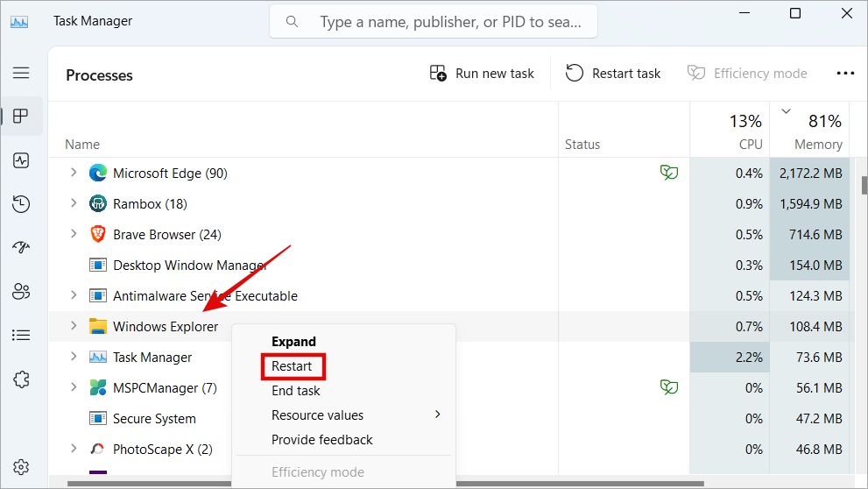Choose Provide feedback in context menu

322,440
